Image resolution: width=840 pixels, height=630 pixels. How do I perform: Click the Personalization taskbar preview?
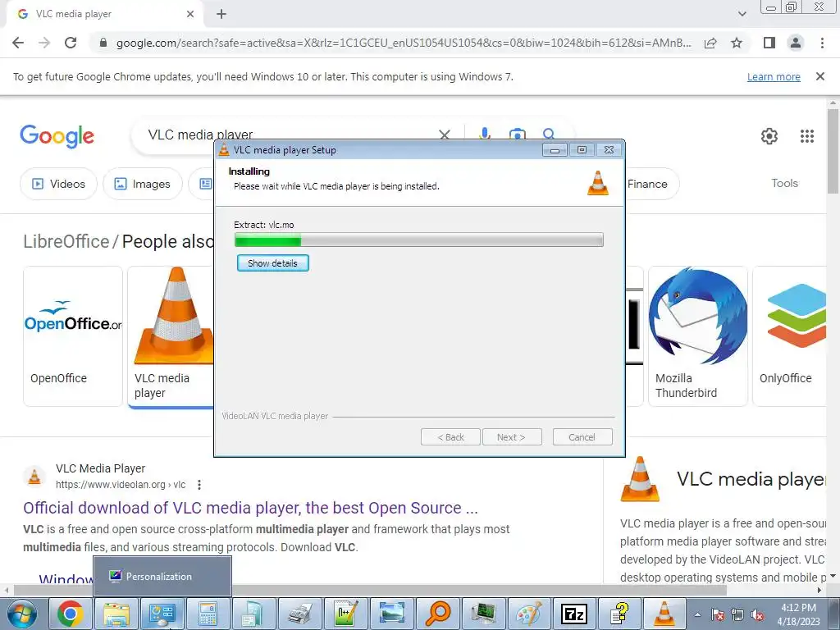pyautogui.click(x=162, y=577)
